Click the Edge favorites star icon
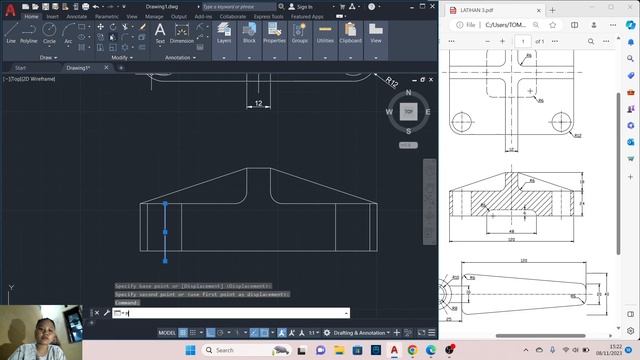 (x=553, y=25)
